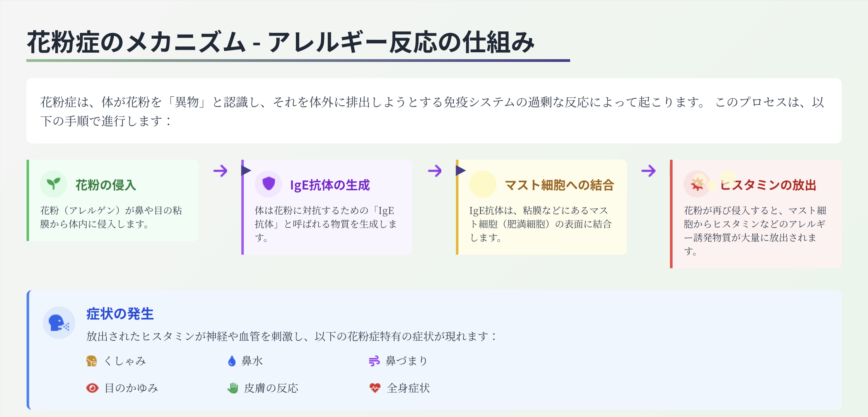Click the purple shield IgE icon
868x417 pixels.
[268, 184]
